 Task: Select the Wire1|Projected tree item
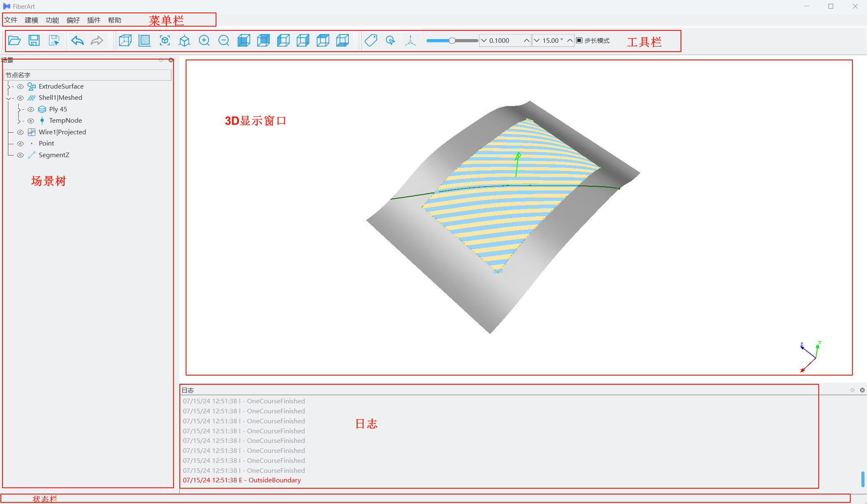pyautogui.click(x=62, y=132)
